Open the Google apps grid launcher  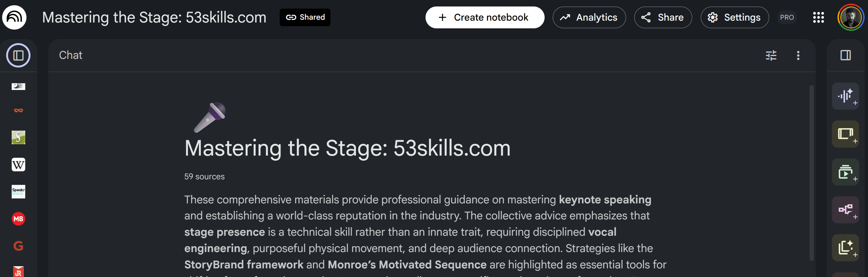[818, 17]
